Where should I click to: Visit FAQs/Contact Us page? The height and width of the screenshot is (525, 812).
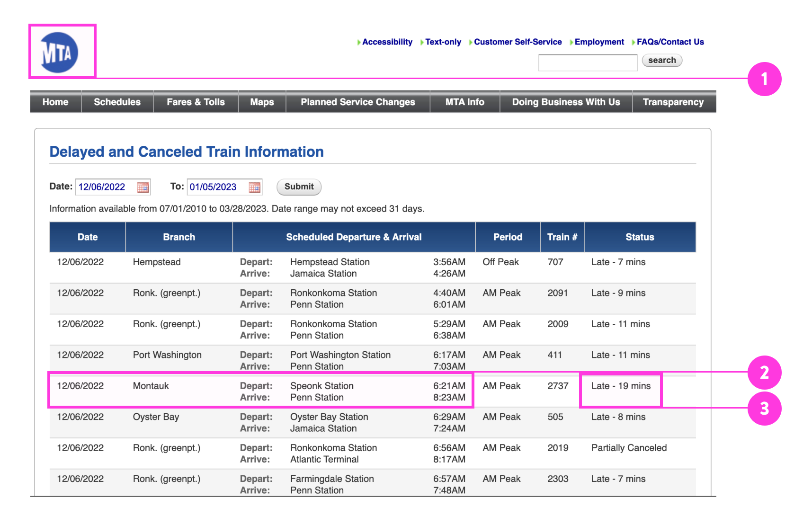[x=670, y=42]
